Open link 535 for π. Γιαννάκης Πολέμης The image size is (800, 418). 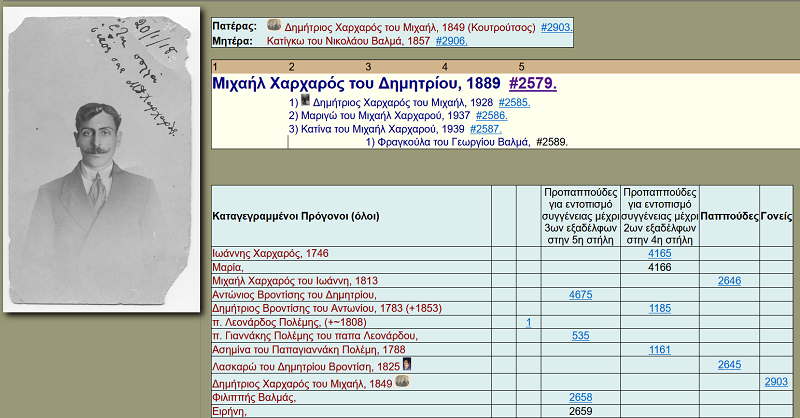[580, 336]
